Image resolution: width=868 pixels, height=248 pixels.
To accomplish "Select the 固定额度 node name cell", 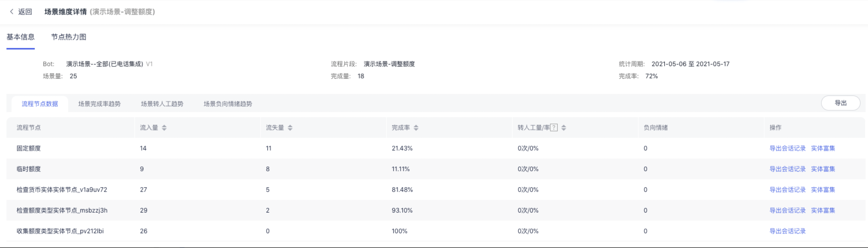I will tap(29, 148).
